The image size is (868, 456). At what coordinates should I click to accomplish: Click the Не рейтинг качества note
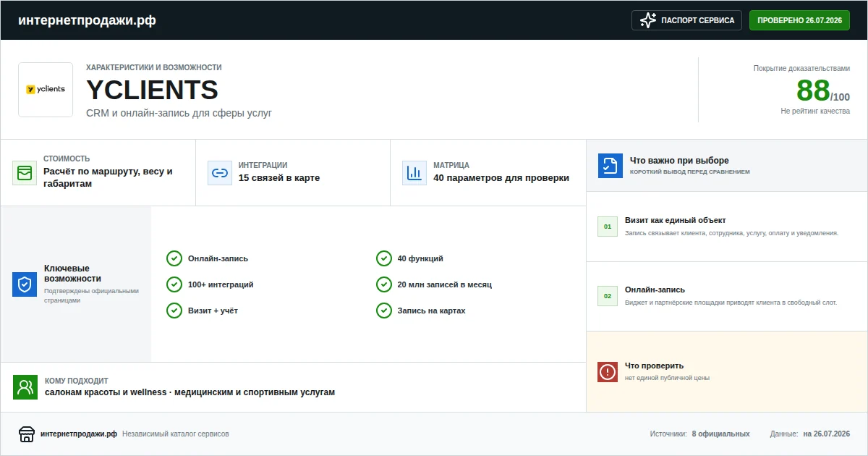click(815, 111)
